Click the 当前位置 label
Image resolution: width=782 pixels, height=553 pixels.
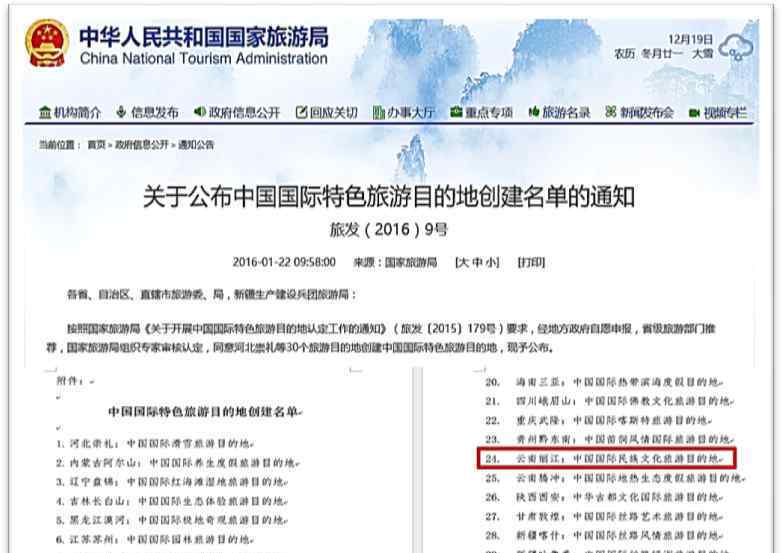(56, 145)
